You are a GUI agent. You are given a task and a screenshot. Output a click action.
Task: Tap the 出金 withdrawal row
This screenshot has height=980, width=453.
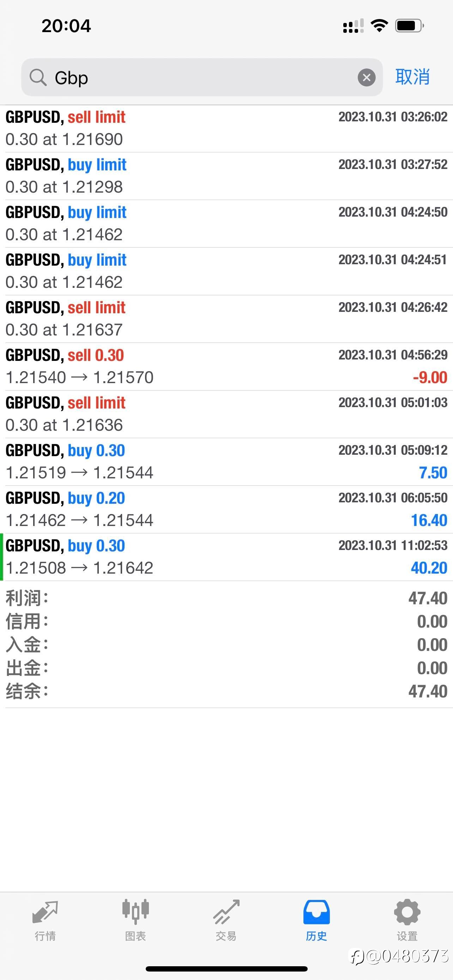pyautogui.click(x=226, y=668)
